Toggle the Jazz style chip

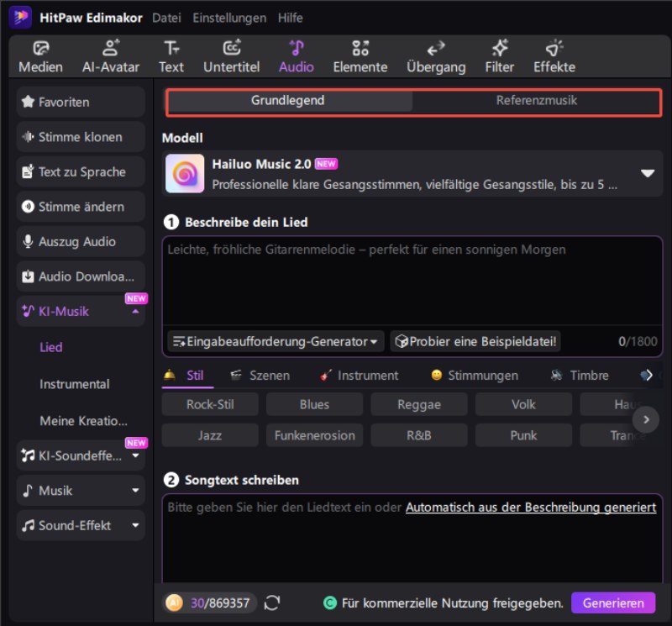(209, 435)
